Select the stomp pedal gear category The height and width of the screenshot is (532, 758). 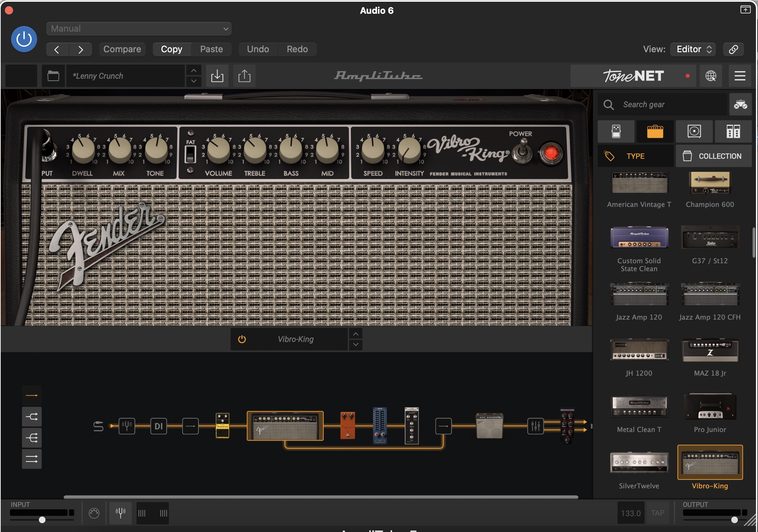616,132
